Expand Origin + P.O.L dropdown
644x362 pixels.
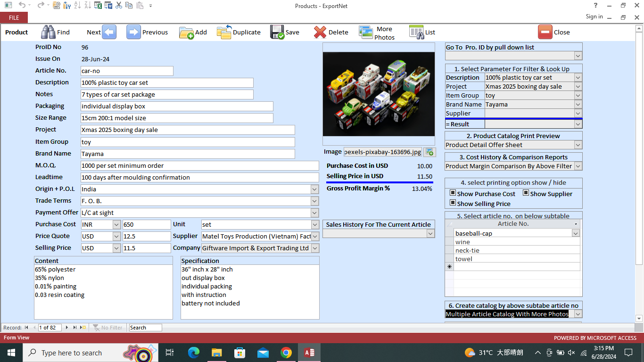pos(314,189)
